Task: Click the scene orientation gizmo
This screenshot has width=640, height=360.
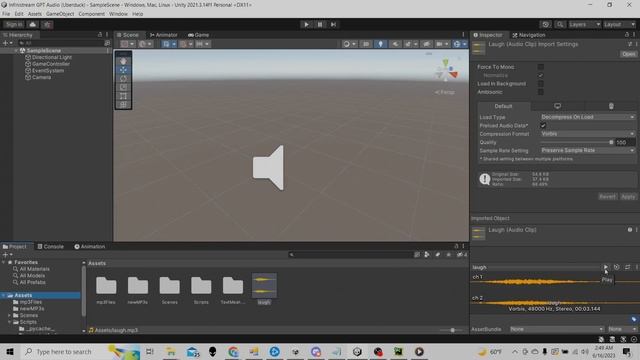Action: pos(447,71)
